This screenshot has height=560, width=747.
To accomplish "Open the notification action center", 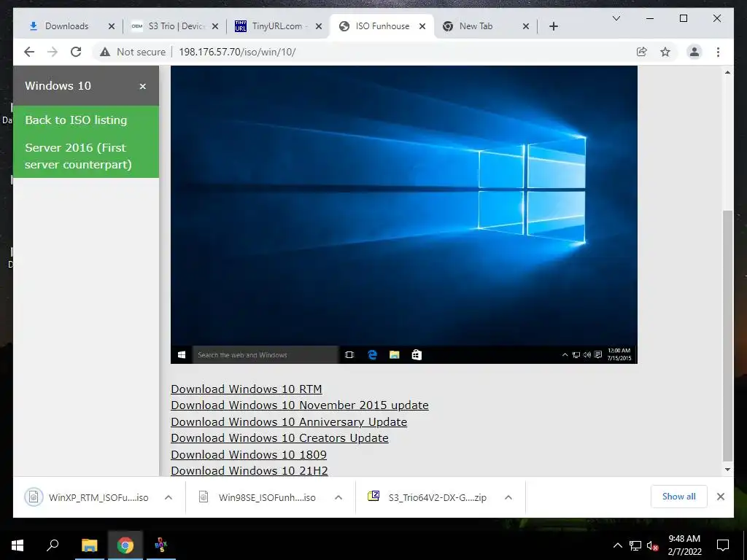I will pyautogui.click(x=723, y=545).
